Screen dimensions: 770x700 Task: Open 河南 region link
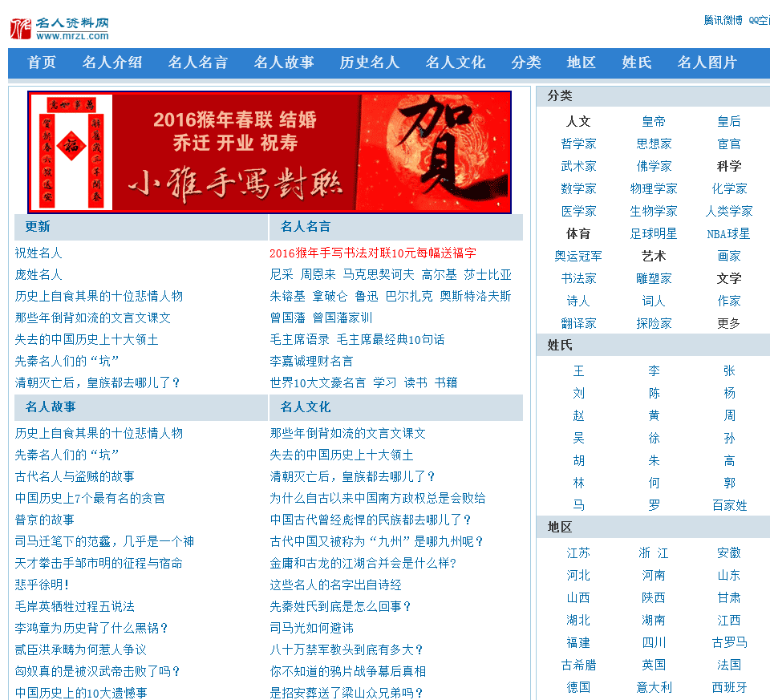(654, 576)
